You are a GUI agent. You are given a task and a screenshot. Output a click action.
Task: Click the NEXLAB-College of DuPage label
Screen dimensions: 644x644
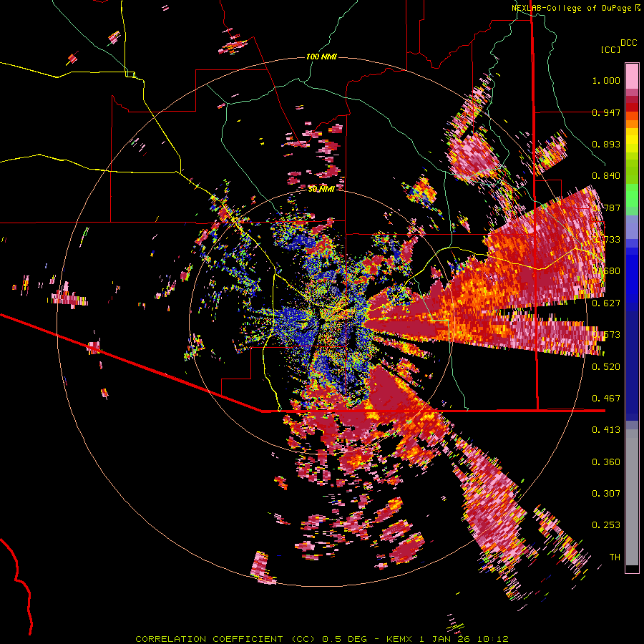click(575, 8)
